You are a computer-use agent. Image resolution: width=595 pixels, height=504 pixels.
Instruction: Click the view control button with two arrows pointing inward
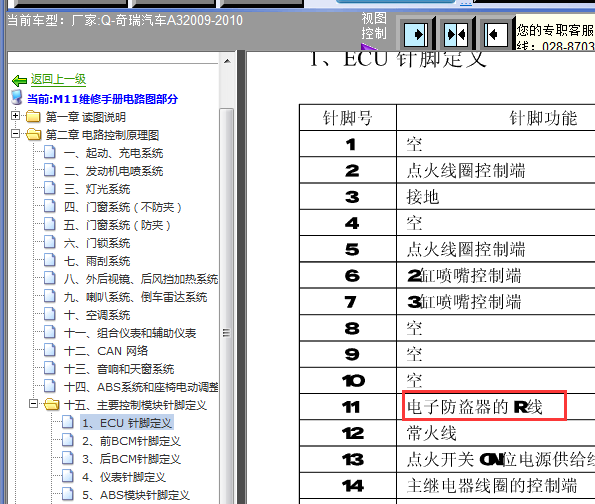pos(456,35)
